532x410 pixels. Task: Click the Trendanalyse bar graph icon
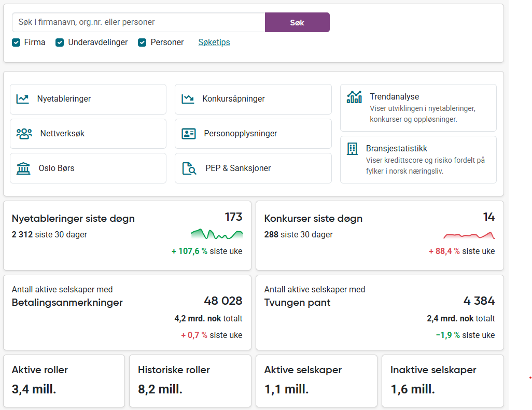point(354,96)
